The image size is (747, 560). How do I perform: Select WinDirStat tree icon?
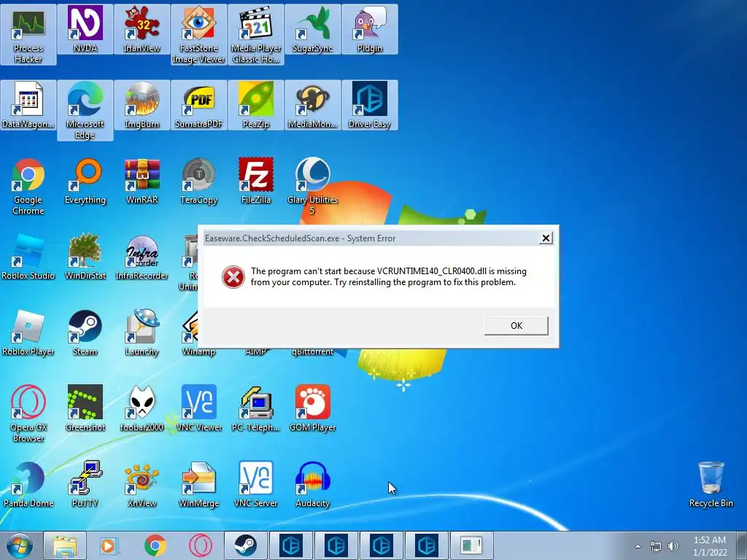[85, 257]
